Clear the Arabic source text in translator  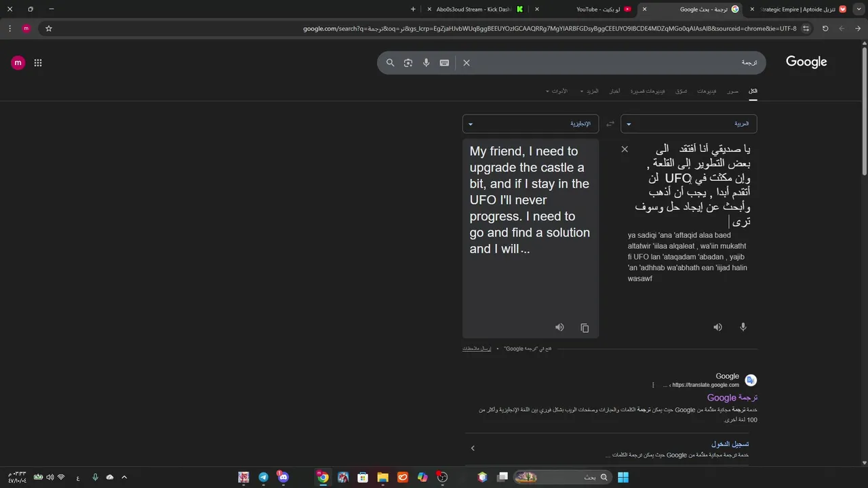point(625,149)
